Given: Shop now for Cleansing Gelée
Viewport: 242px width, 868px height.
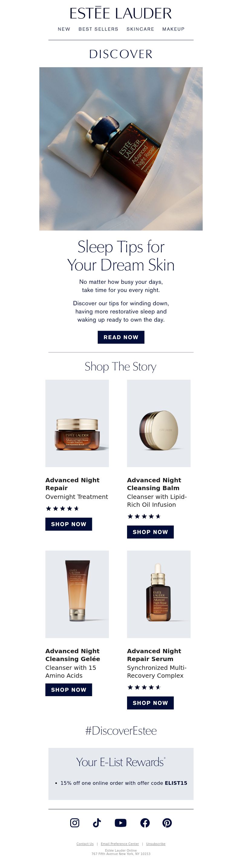Looking at the screenshot, I should tap(69, 689).
